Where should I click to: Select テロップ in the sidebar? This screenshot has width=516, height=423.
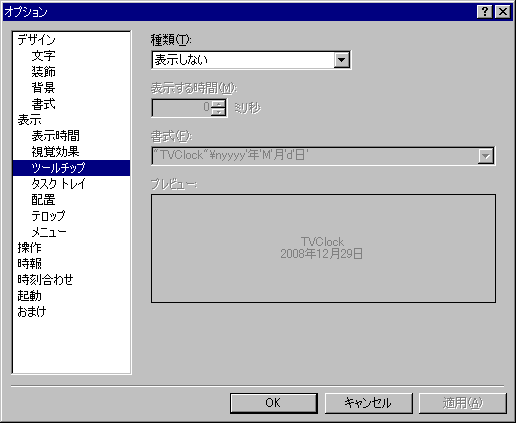click(x=48, y=216)
